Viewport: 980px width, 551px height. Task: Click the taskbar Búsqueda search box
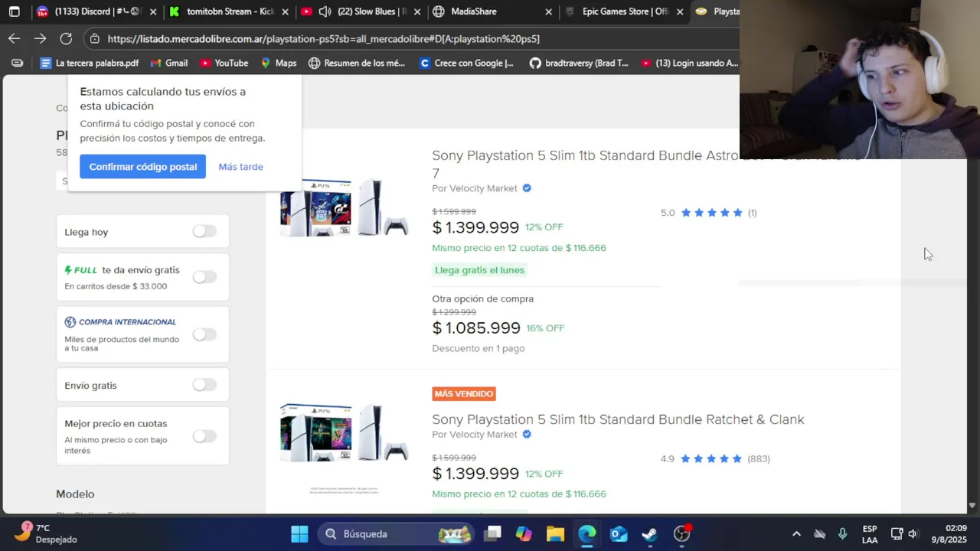pos(397,533)
